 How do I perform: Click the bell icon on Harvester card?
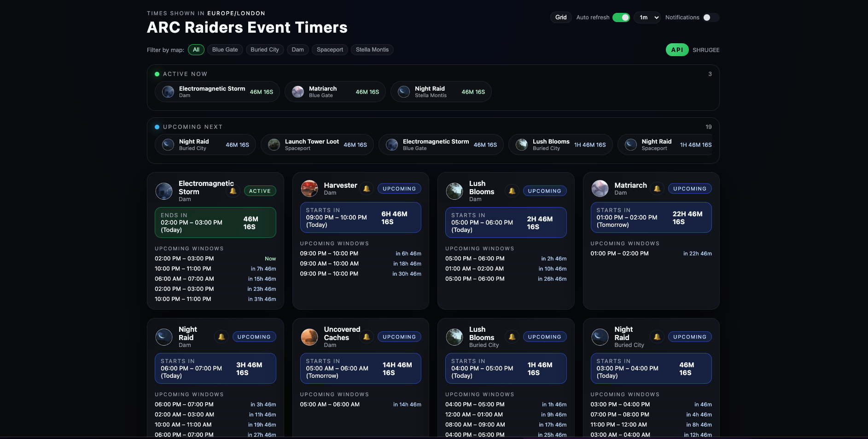click(x=367, y=189)
